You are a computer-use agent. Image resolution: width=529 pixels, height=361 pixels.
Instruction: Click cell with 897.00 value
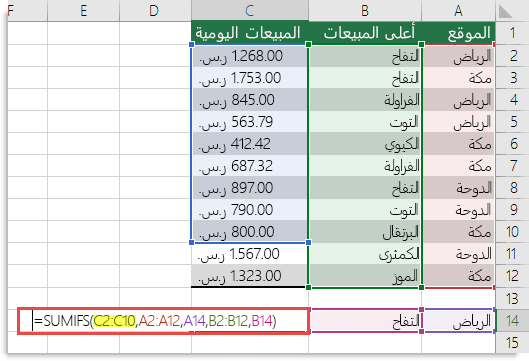(250, 188)
